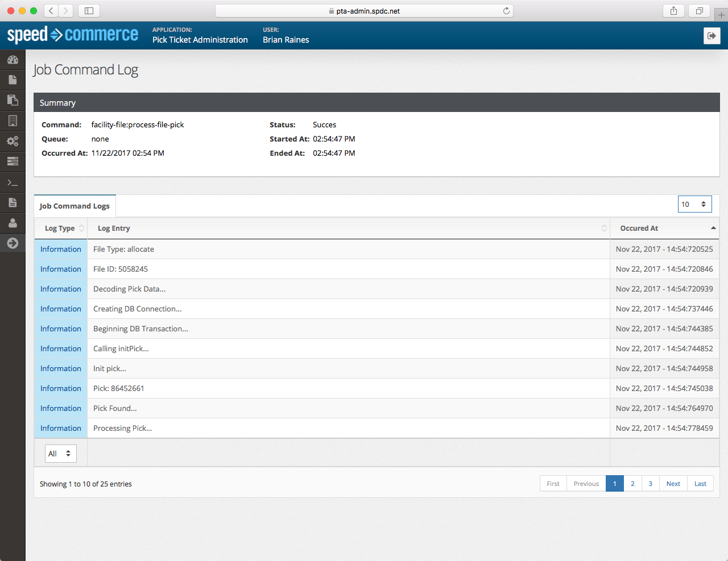This screenshot has height=561, width=728.
Task: Click Occurred At value '11/22/2017 02:54 PM'
Action: (x=128, y=153)
